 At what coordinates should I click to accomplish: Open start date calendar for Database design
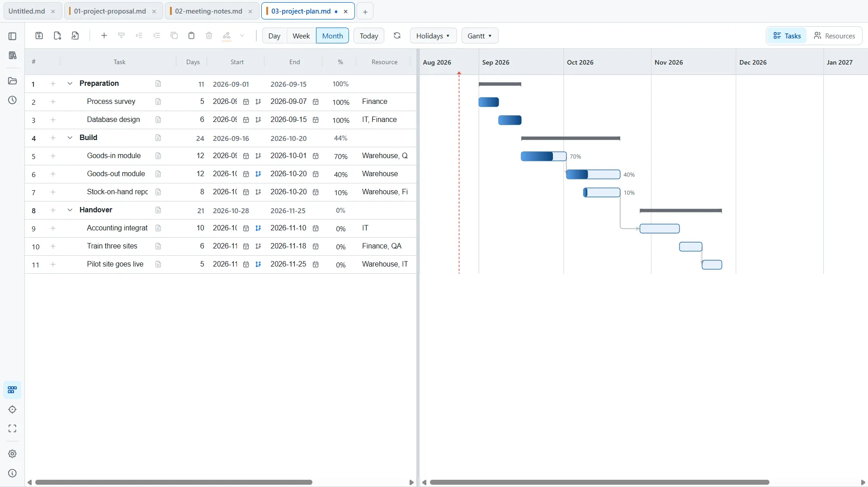pyautogui.click(x=246, y=120)
